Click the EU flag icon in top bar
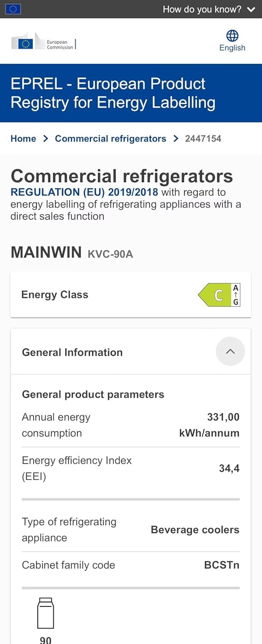 (x=13, y=9)
